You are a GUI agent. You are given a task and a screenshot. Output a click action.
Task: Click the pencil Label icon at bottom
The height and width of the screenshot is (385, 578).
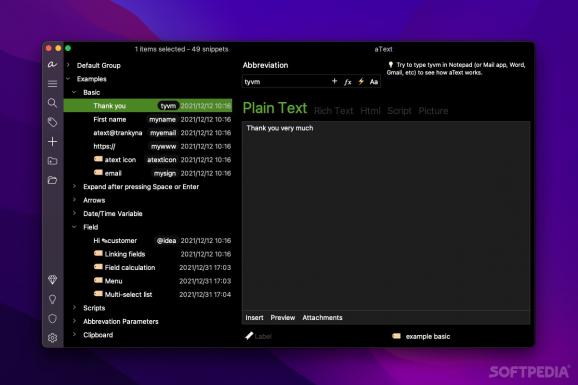pos(249,336)
